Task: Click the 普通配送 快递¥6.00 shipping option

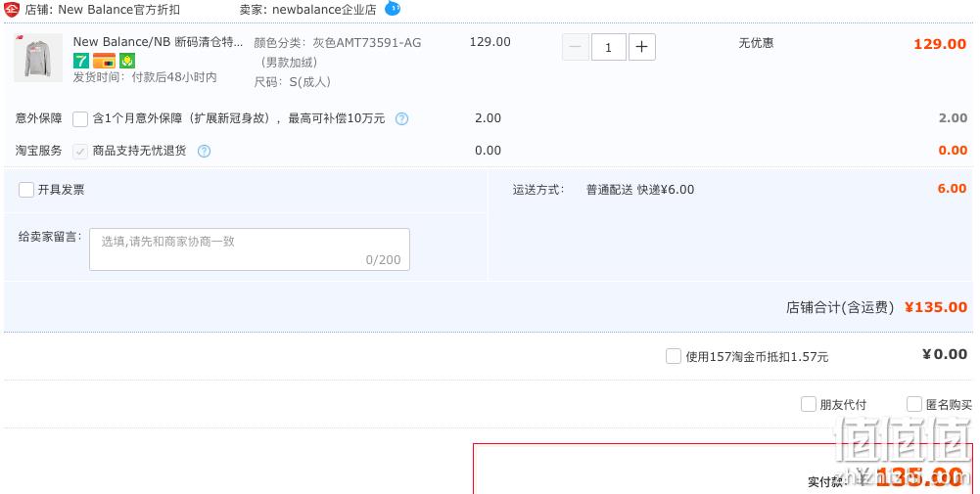Action: (x=640, y=190)
